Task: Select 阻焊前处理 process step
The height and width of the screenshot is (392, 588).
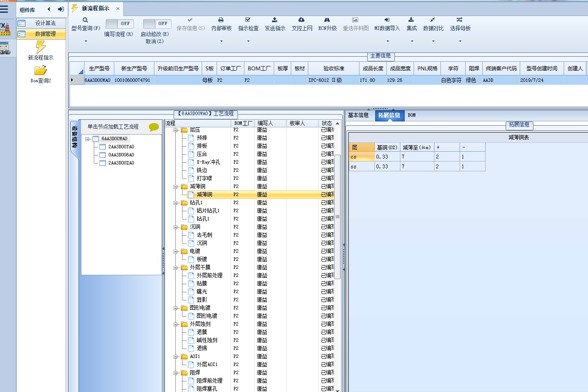Action: (209, 381)
